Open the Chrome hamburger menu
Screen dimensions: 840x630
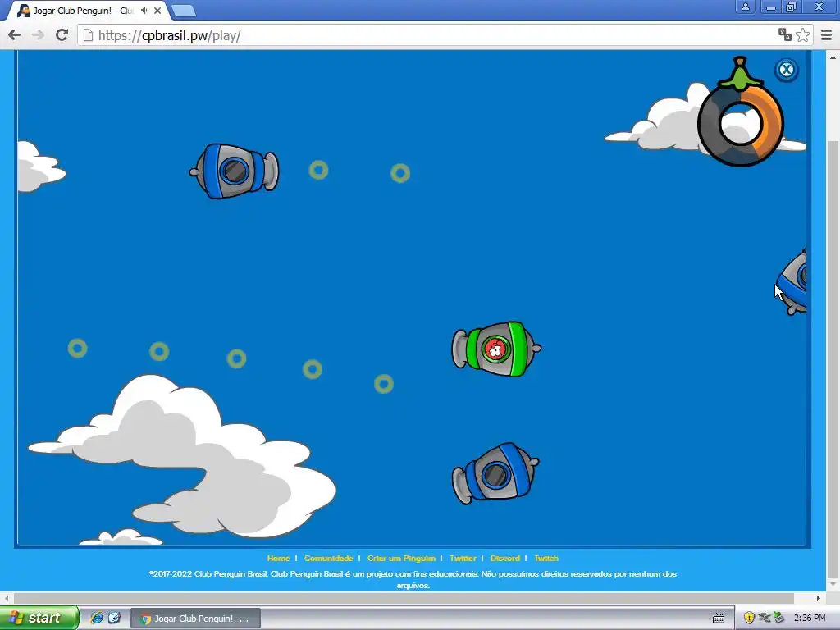827,35
